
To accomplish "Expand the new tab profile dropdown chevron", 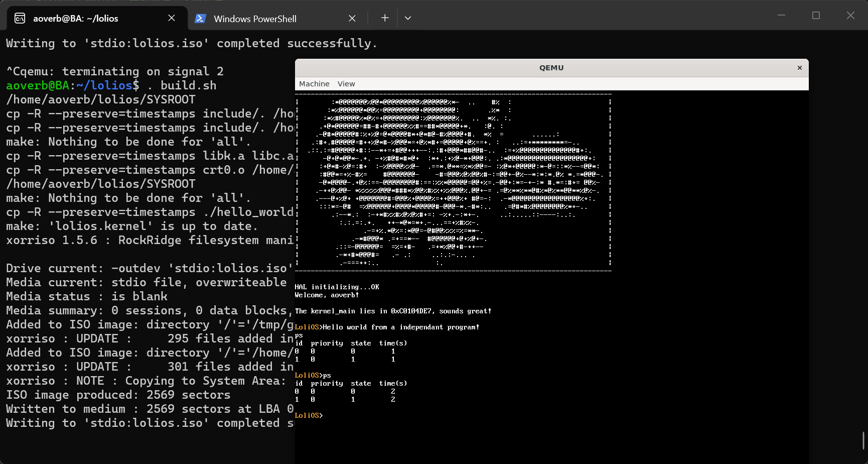I will (x=408, y=18).
